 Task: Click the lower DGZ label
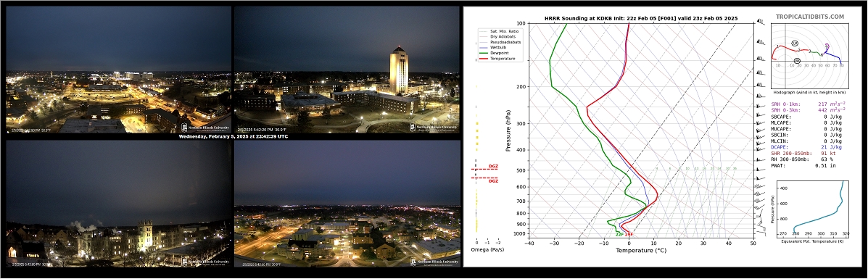coord(493,181)
